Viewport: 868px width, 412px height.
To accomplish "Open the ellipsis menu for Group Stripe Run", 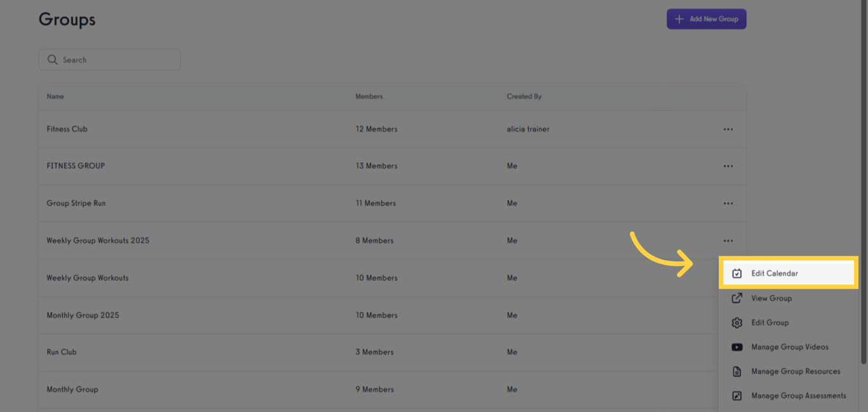I will 728,203.
